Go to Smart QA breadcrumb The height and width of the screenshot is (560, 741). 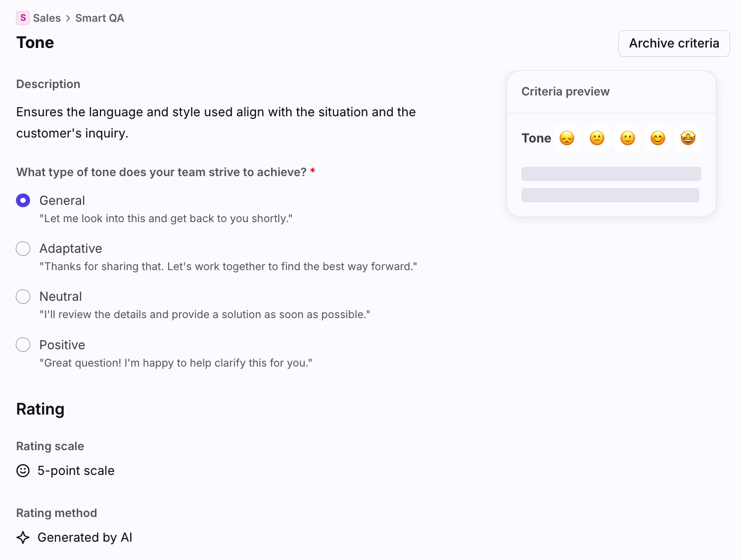click(99, 18)
